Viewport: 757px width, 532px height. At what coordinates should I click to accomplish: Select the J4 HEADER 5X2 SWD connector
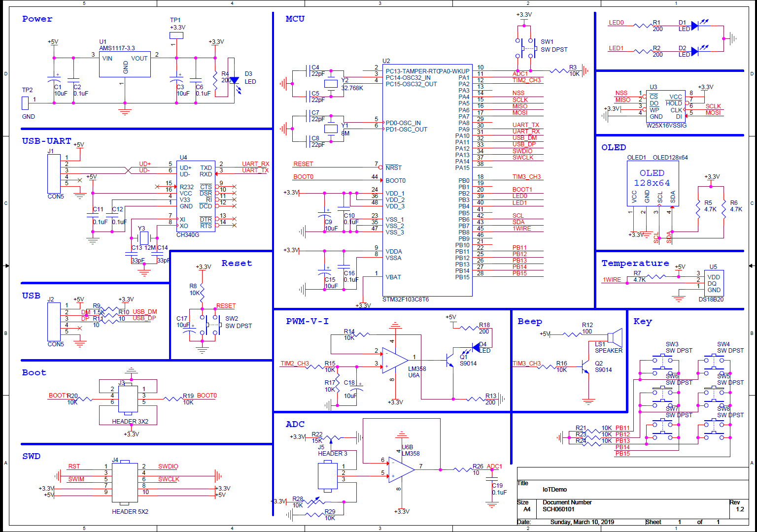pyautogui.click(x=125, y=482)
